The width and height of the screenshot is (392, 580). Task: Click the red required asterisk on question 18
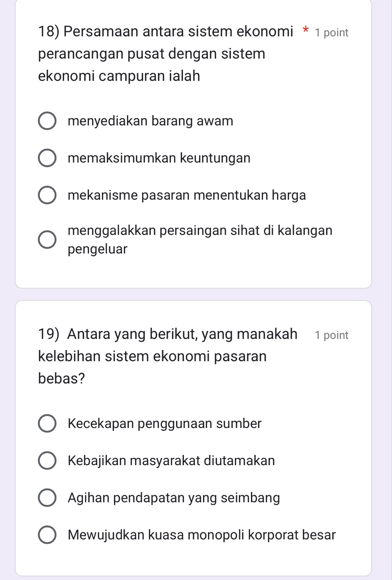305,31
